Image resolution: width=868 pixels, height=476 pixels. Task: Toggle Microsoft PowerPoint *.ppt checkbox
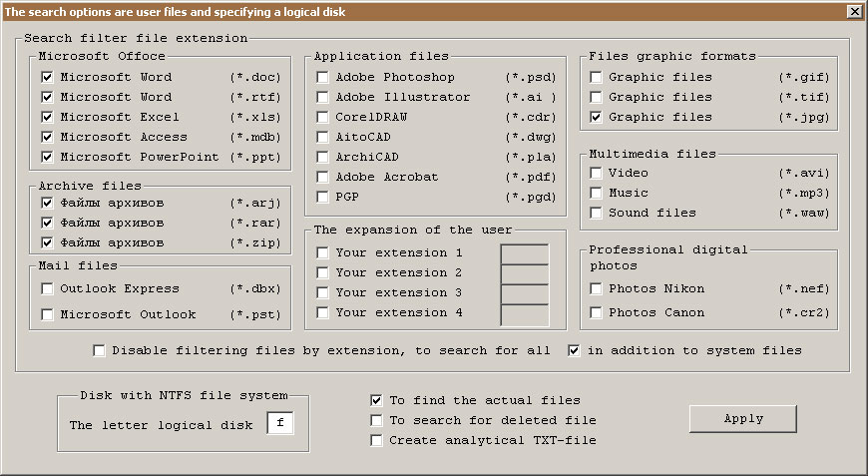(x=47, y=157)
